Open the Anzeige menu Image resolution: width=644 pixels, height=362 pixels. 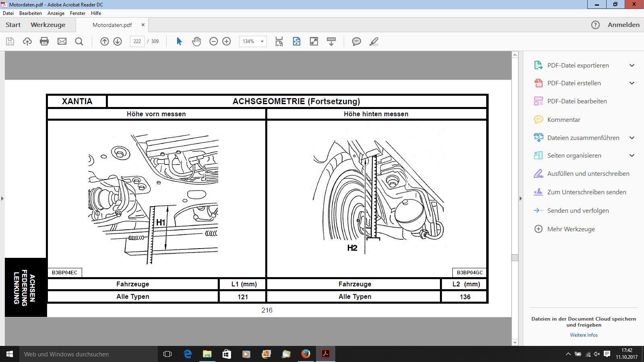(x=56, y=13)
